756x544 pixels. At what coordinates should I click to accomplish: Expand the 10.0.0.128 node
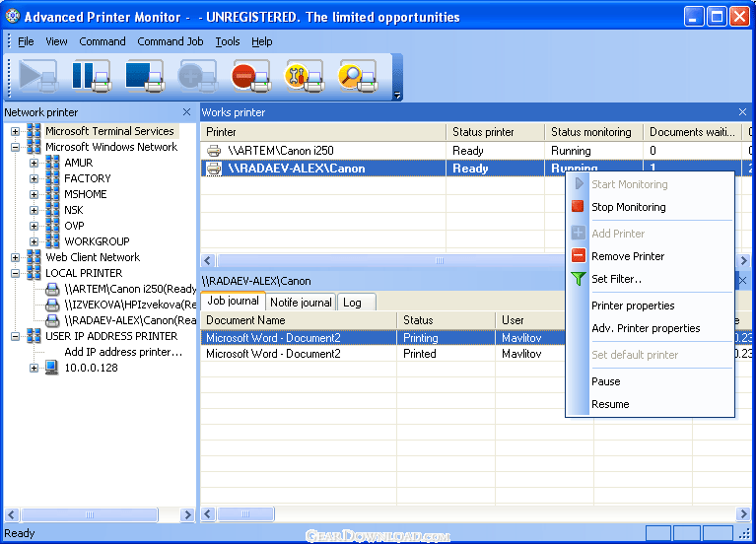coord(34,368)
